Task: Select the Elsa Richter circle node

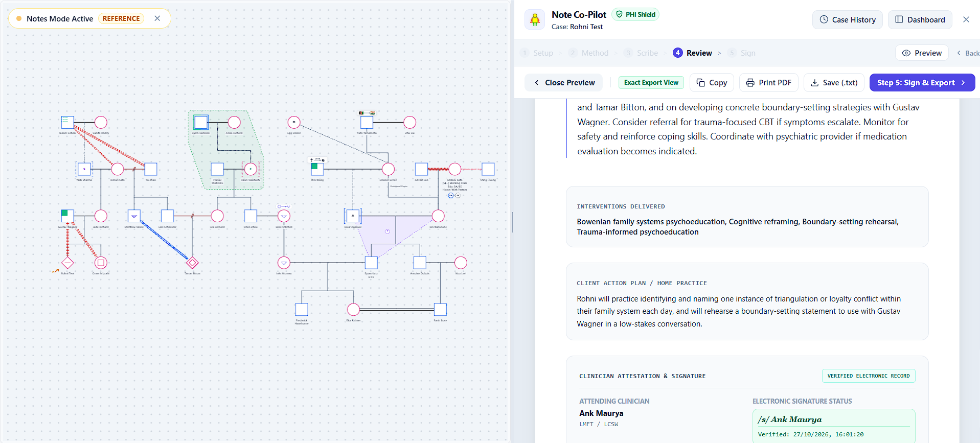Action: coord(353,310)
